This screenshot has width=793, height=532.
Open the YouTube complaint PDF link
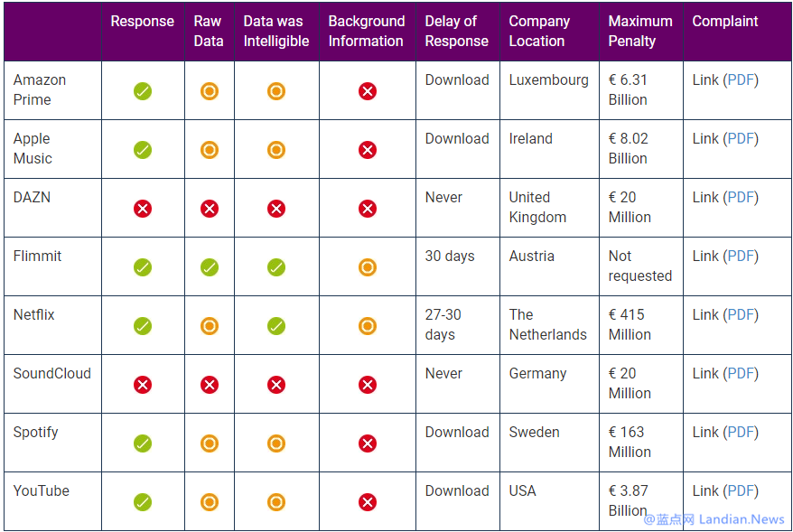tap(741, 491)
